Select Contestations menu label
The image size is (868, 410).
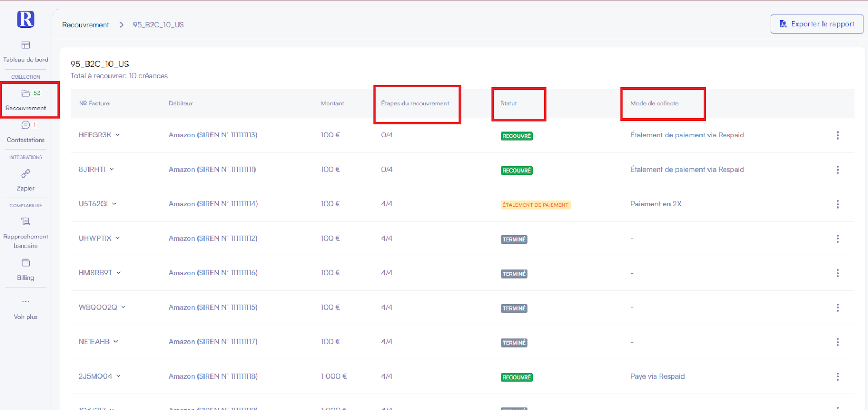(25, 140)
